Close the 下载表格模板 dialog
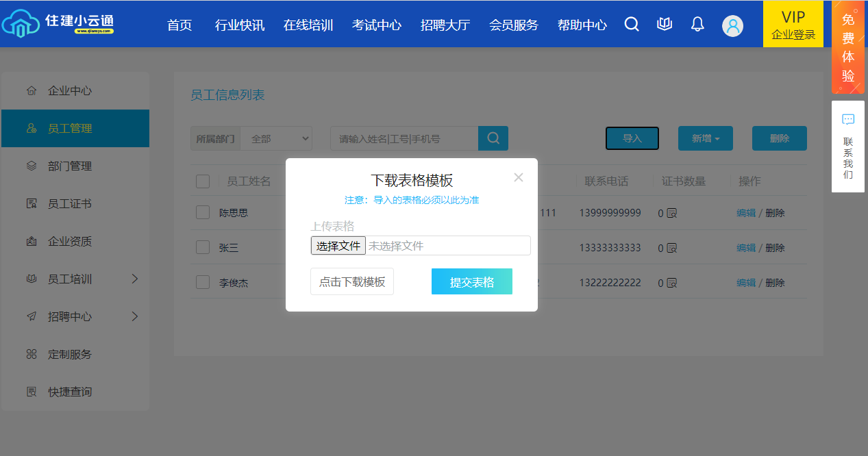The width and height of the screenshot is (868, 456). click(x=518, y=178)
